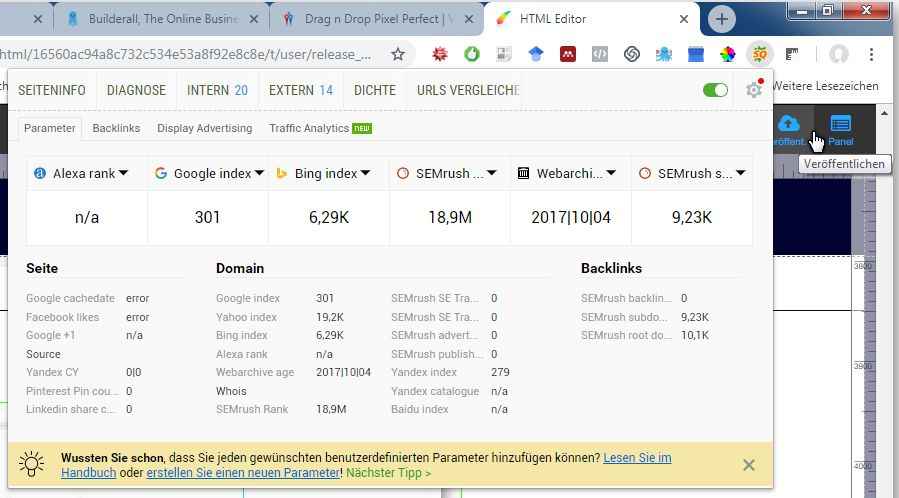Open the SEITENINFO tab
899x498 pixels.
pyautogui.click(x=52, y=90)
